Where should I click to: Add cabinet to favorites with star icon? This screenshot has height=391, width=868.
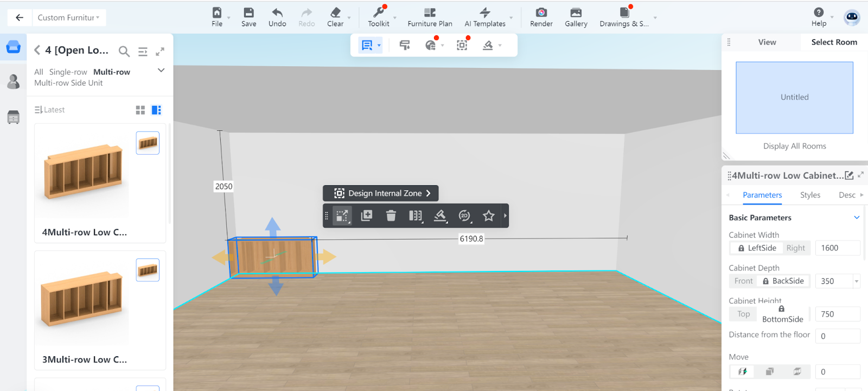[x=488, y=216]
